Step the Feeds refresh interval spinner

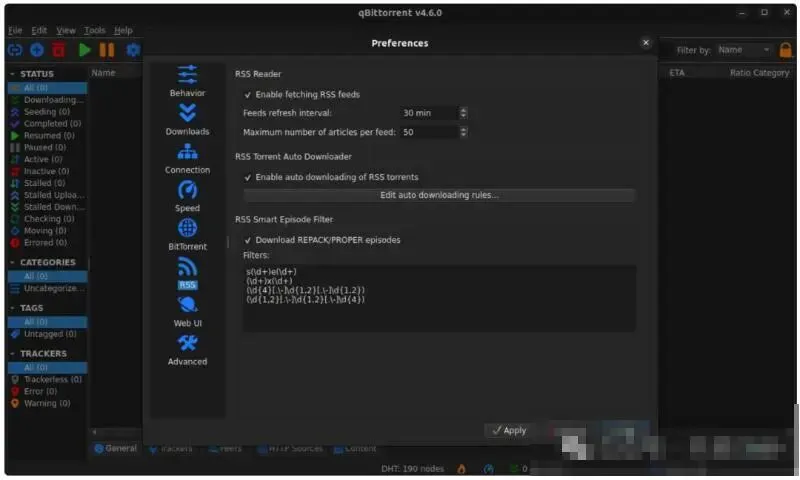[463, 113]
